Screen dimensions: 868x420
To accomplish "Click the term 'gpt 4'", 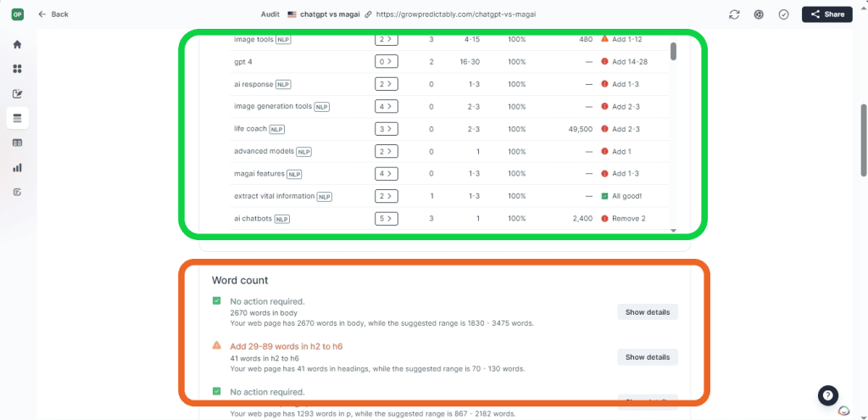I will (x=243, y=61).
